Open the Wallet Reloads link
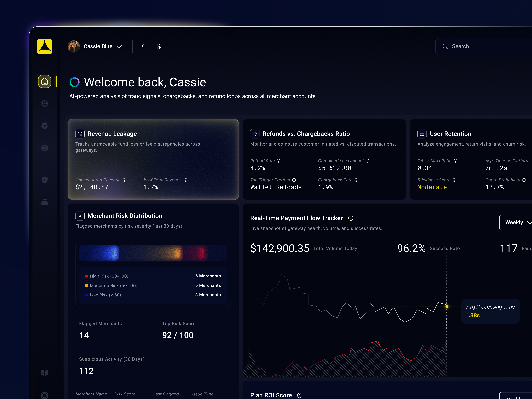The image size is (532, 399). [x=276, y=187]
